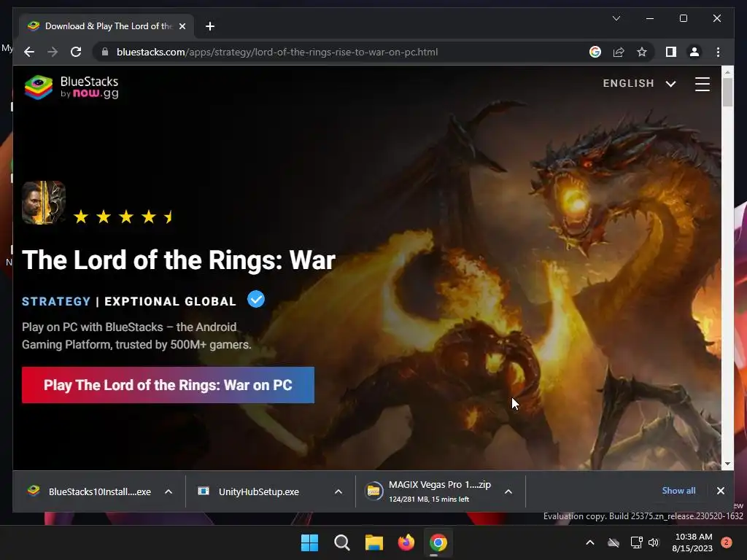Share this page via share icon
Screen dimensions: 747x560
(619, 52)
